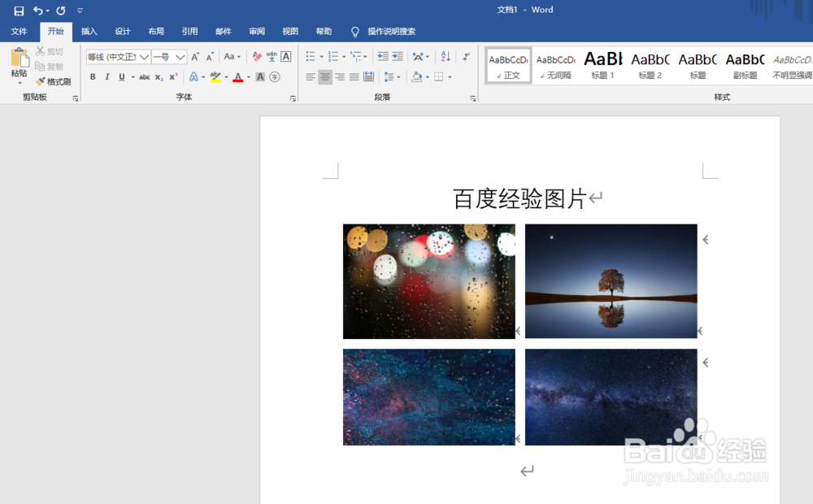Toggle superscript formatting

[x=172, y=76]
